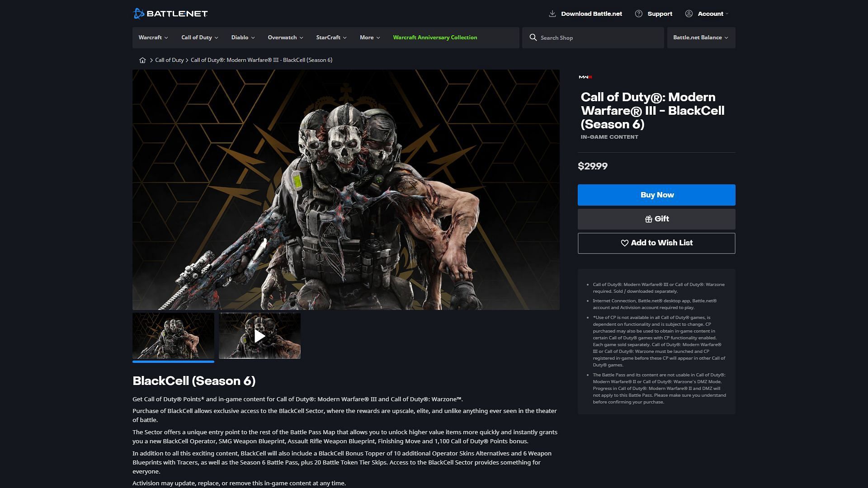Click the Buy Now button
868x488 pixels.
[x=656, y=194]
